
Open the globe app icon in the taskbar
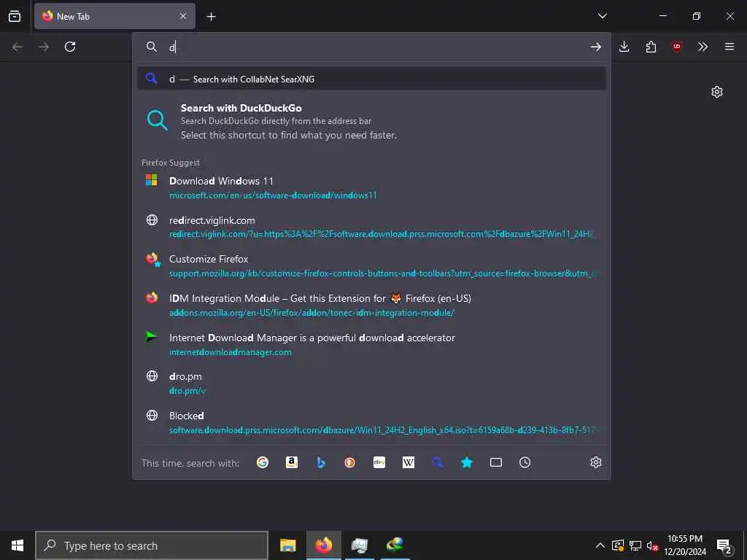point(395,545)
